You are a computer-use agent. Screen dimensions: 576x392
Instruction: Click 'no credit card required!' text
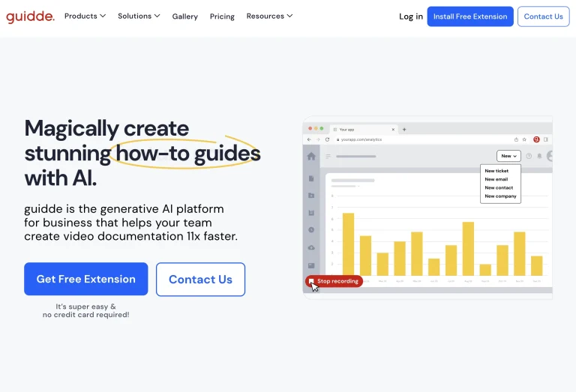point(86,315)
